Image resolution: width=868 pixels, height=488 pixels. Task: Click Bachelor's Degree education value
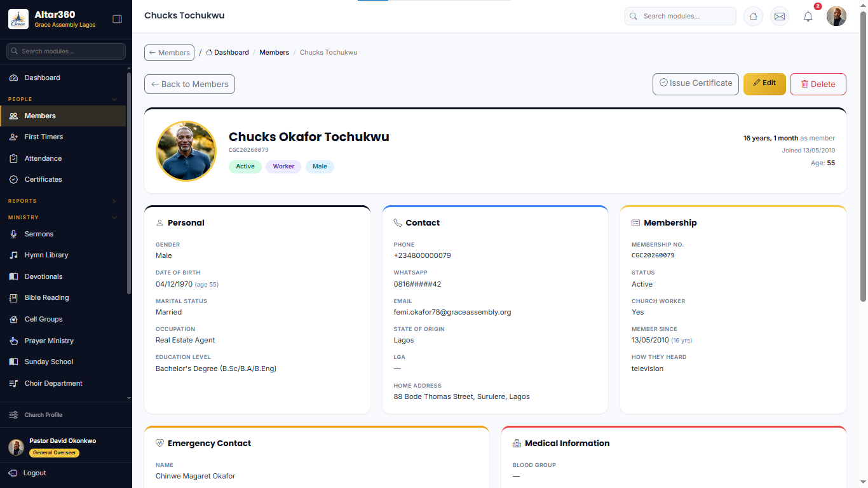tap(216, 369)
